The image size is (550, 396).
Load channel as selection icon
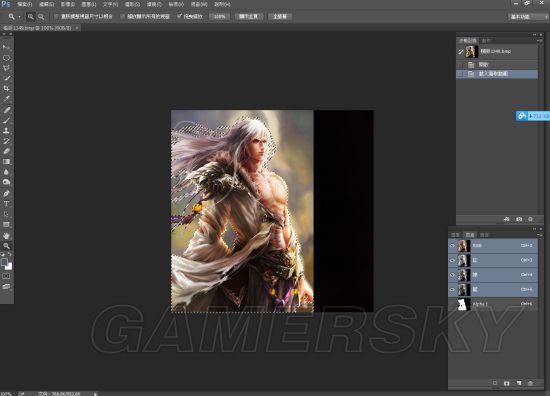[x=495, y=383]
